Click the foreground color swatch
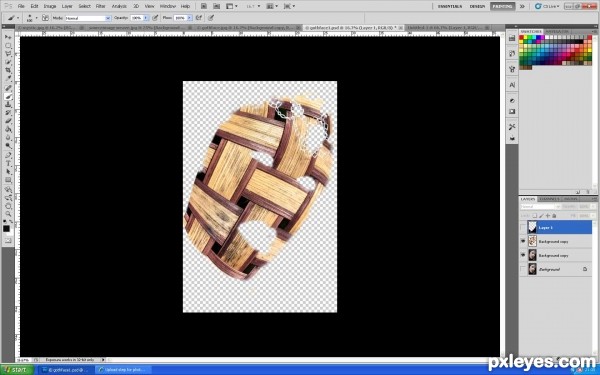 pos(7,228)
